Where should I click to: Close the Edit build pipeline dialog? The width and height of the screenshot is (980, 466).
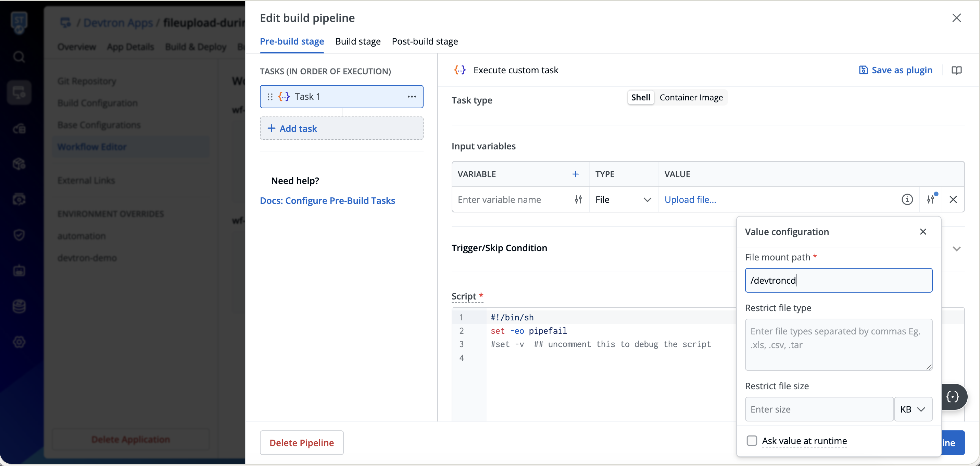tap(956, 18)
